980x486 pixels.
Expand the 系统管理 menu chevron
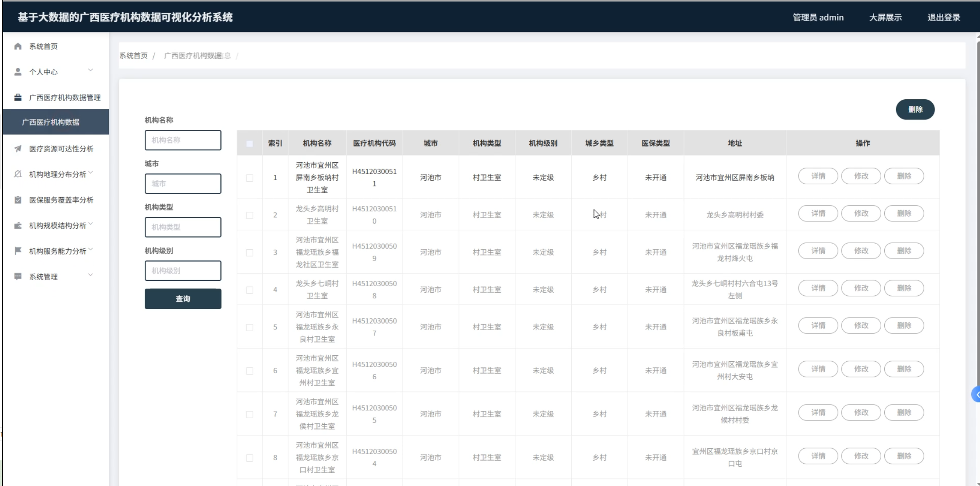pyautogui.click(x=90, y=275)
